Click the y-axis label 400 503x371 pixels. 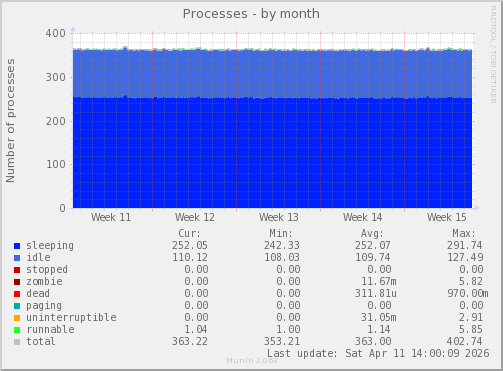(x=56, y=33)
